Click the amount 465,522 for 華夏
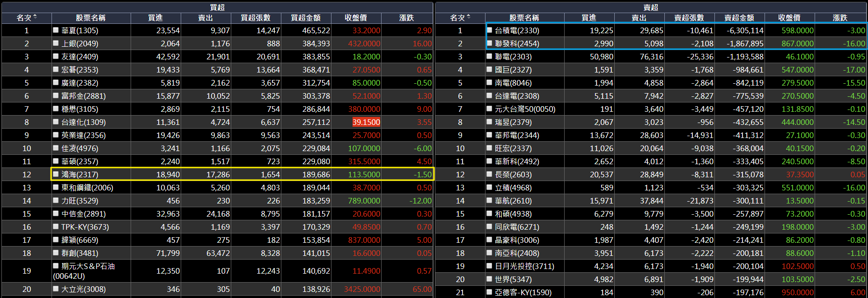 click(x=316, y=30)
